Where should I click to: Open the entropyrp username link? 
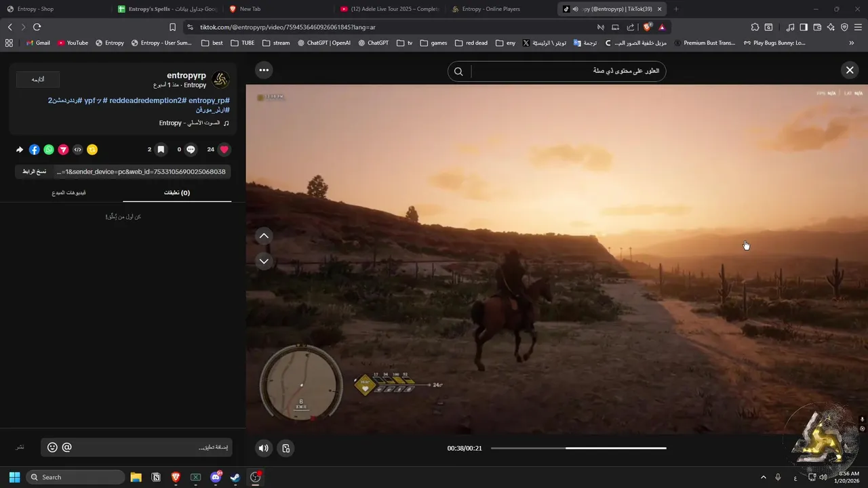tap(186, 75)
